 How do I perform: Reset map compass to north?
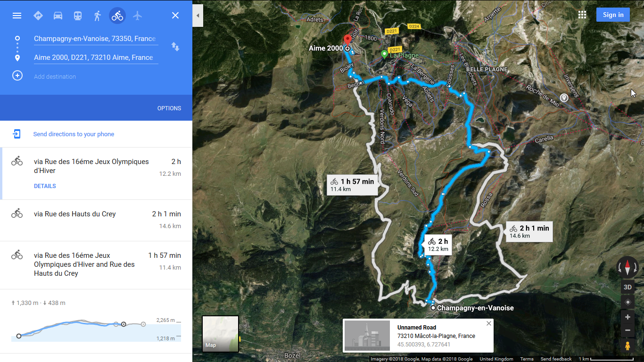tap(627, 267)
